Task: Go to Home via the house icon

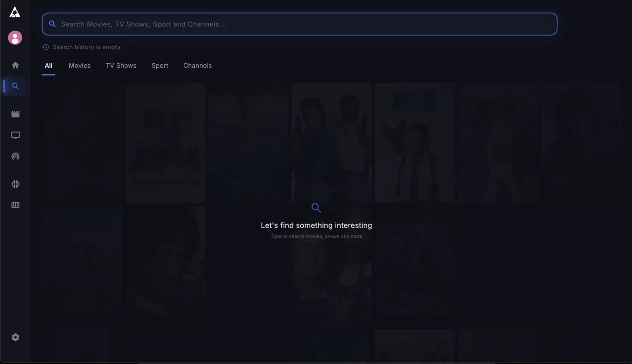Action: click(15, 65)
